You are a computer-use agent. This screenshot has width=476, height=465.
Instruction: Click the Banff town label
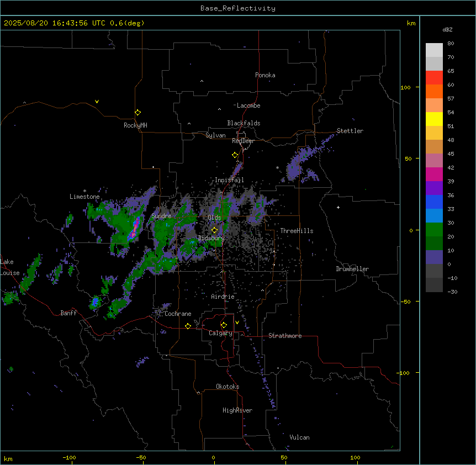[68, 313]
